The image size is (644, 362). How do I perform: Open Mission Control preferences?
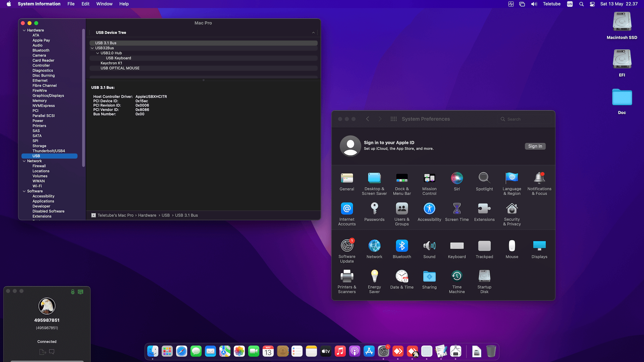429,184
